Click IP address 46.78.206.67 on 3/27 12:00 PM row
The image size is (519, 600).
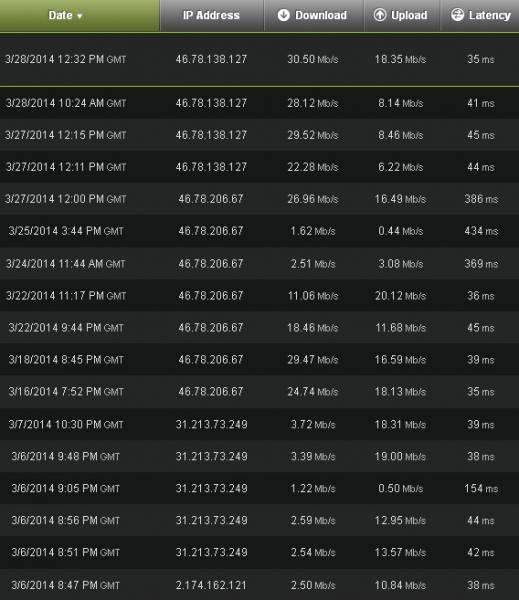[x=211, y=199]
